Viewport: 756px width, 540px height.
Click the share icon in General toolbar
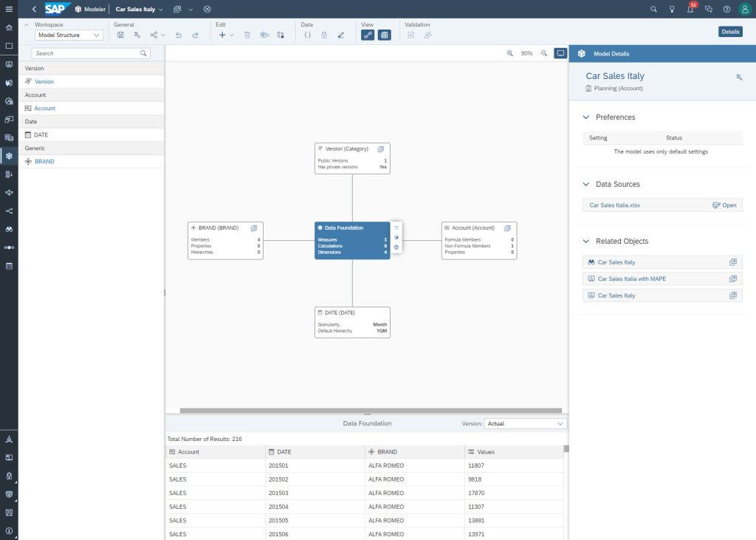154,35
